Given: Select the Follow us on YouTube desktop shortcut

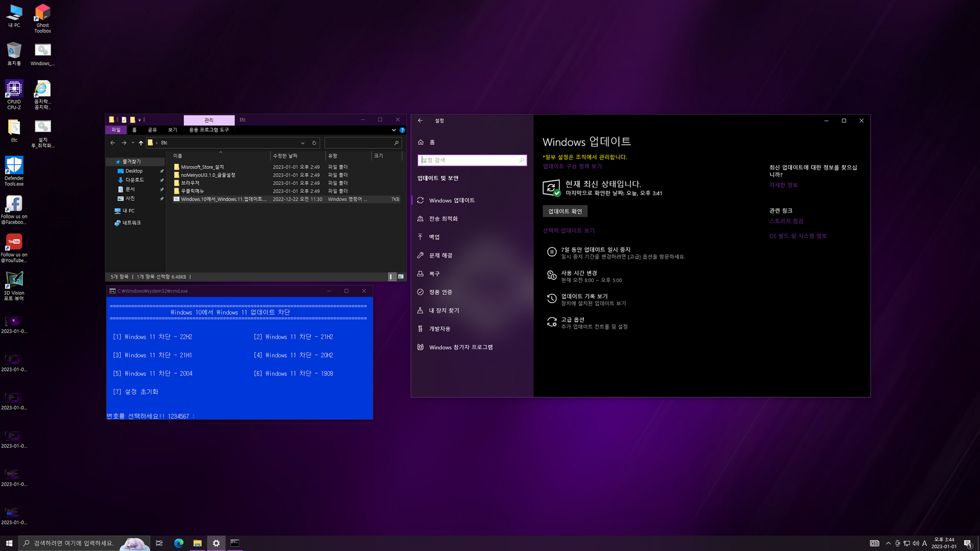Looking at the screenshot, I should click(x=14, y=248).
